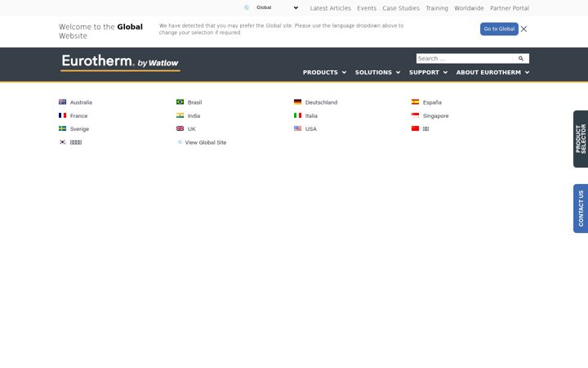Select the Deutschland site link
Viewport: 588px width, 368px height.
(322, 102)
